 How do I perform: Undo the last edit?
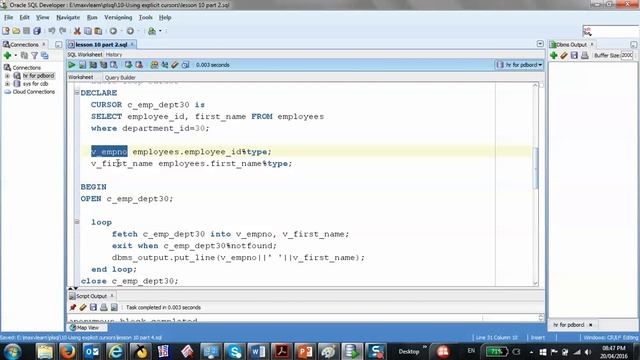51,31
